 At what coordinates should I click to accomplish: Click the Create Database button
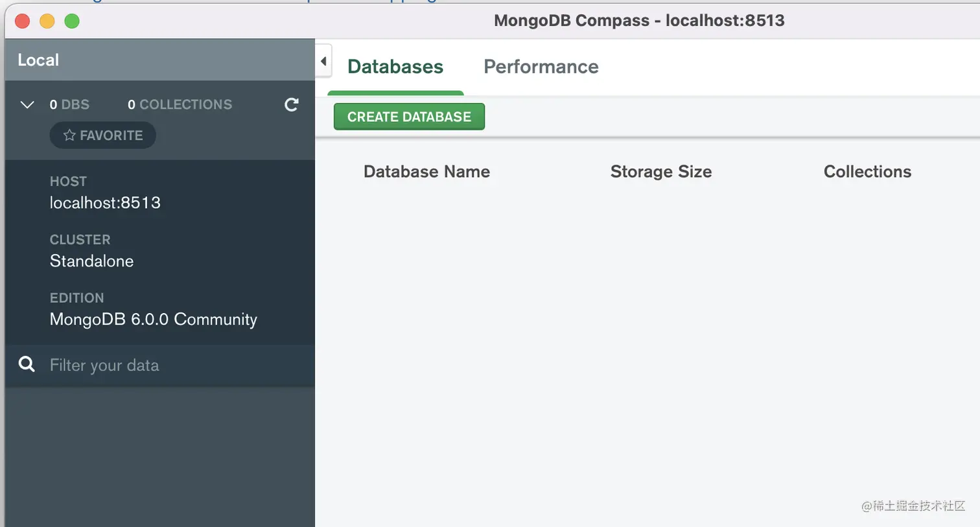coord(409,117)
